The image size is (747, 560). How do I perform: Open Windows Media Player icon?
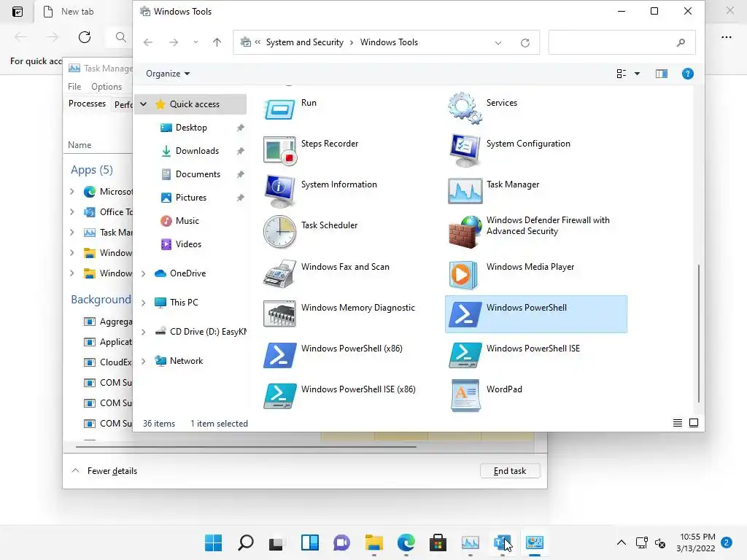click(465, 274)
